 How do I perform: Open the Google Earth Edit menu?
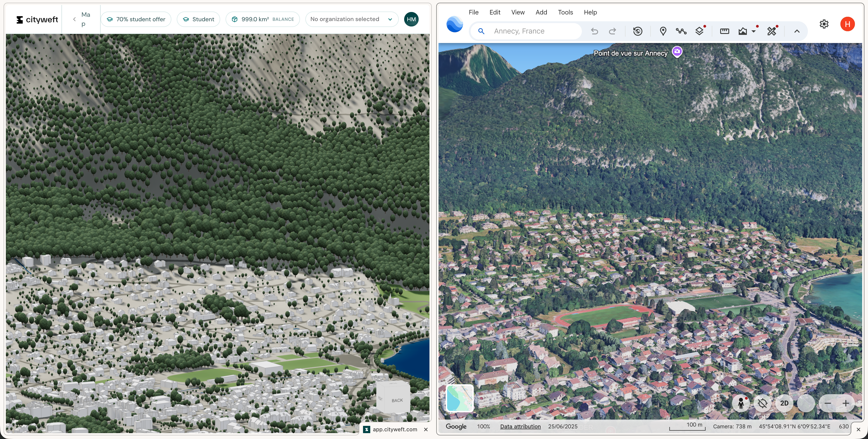(495, 12)
